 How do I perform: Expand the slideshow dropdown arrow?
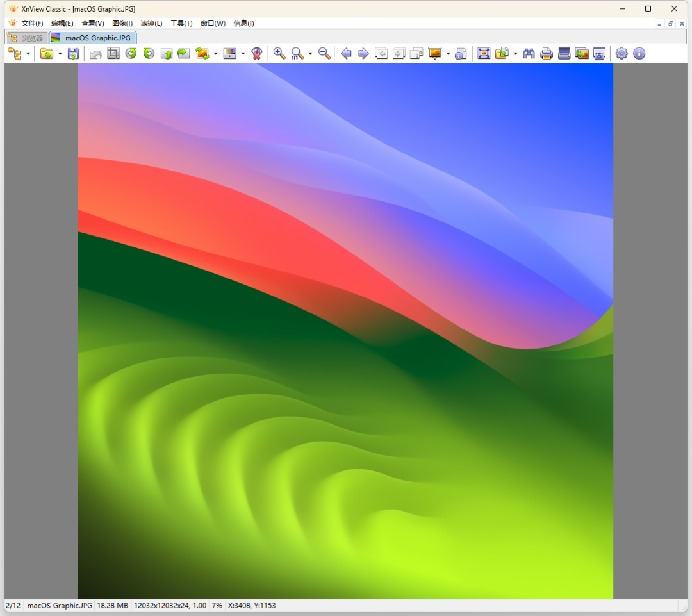point(448,54)
